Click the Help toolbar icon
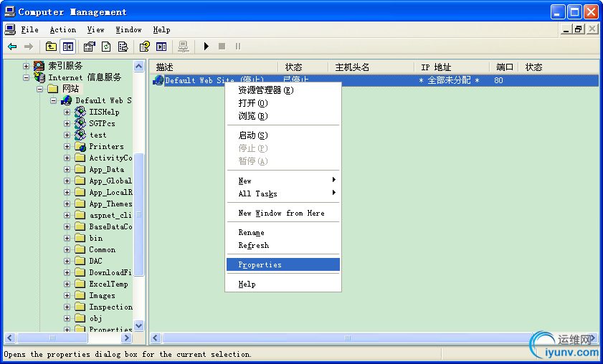 [x=145, y=47]
